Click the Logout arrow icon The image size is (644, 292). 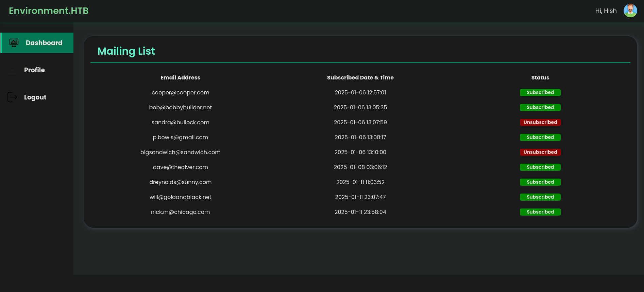[x=12, y=97]
